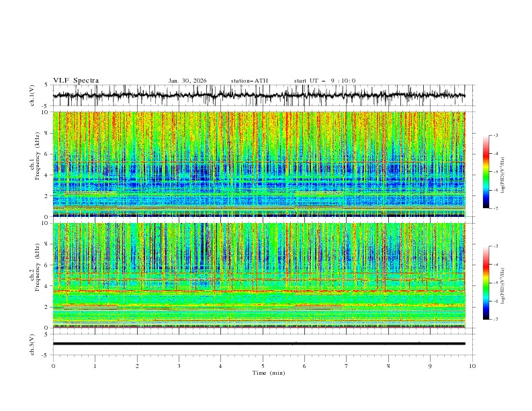Click the ch.1(V) waveform axis label
532x411 pixels.
coord(32,95)
